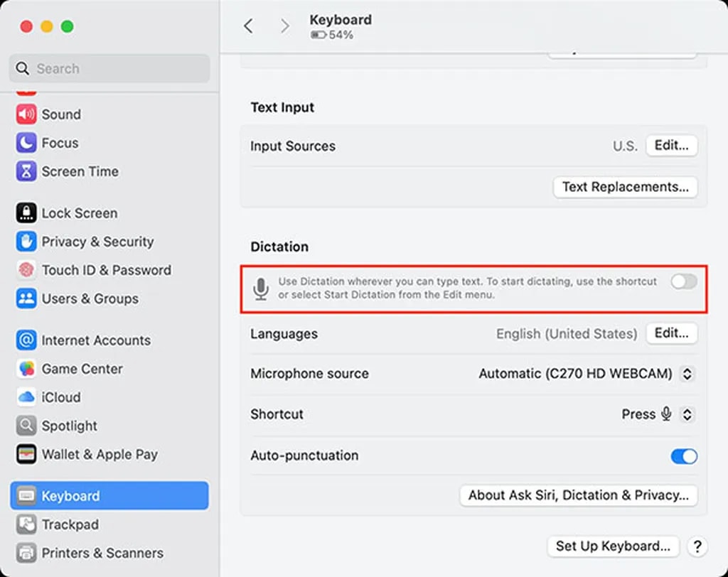Open the Microphone source dropdown
Image resolution: width=728 pixels, height=577 pixels.
[x=687, y=374]
